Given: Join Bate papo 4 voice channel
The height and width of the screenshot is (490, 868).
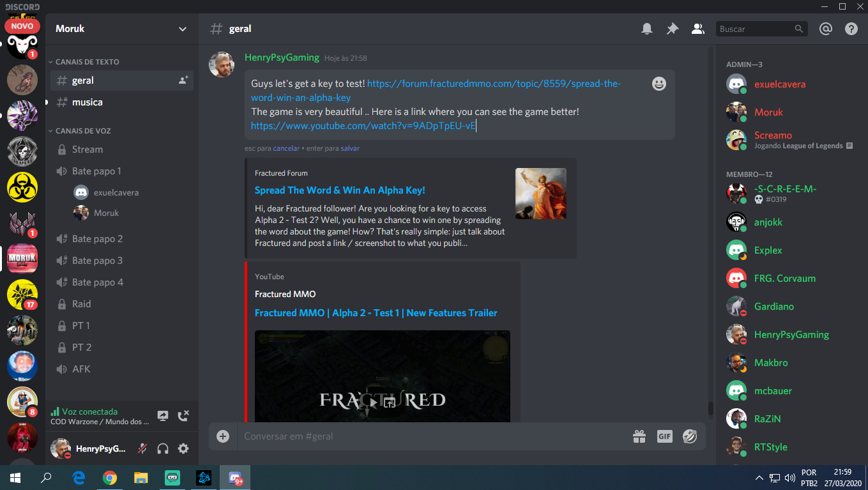Looking at the screenshot, I should 121,282.
